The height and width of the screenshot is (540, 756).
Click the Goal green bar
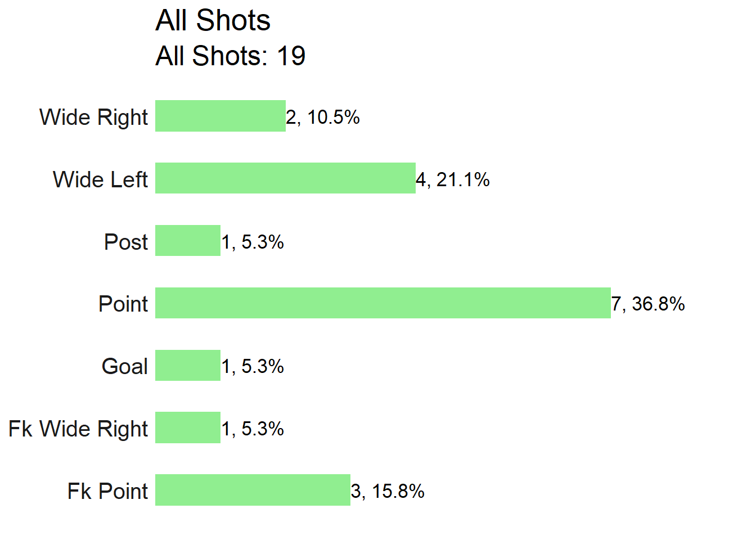tap(188, 366)
